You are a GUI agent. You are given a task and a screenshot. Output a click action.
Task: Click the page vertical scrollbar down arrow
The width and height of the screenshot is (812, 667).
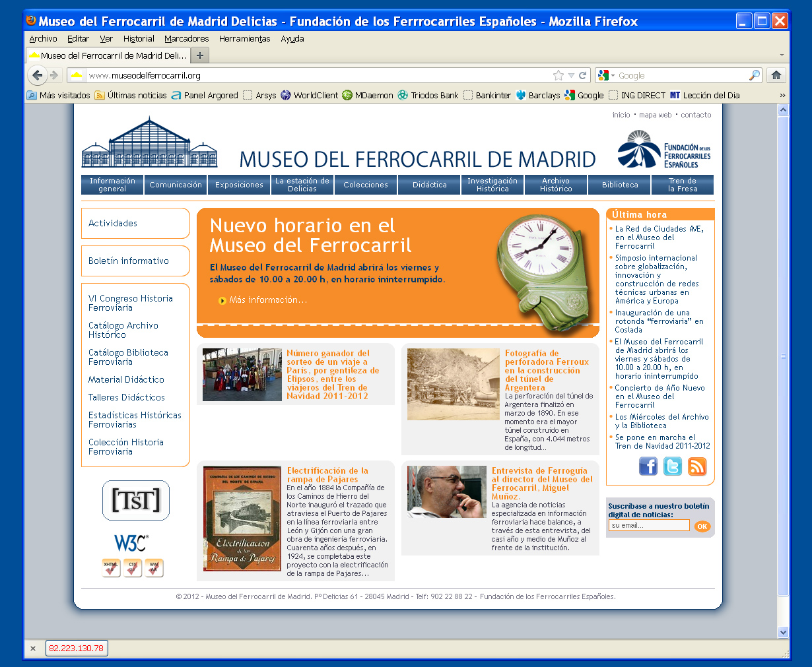(x=784, y=631)
